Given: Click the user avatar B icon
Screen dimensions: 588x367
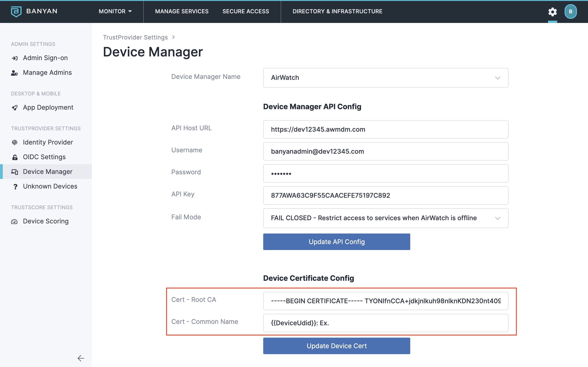Looking at the screenshot, I should pyautogui.click(x=570, y=12).
